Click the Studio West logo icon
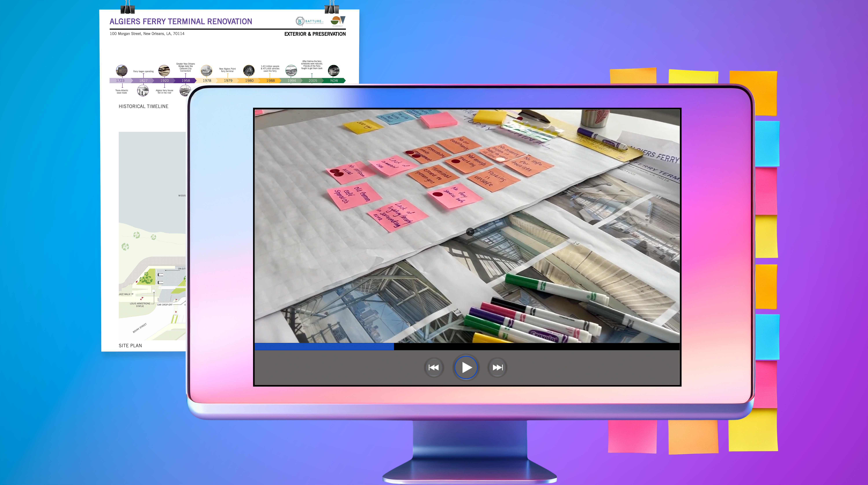Image resolution: width=868 pixels, height=485 pixels. pos(338,21)
